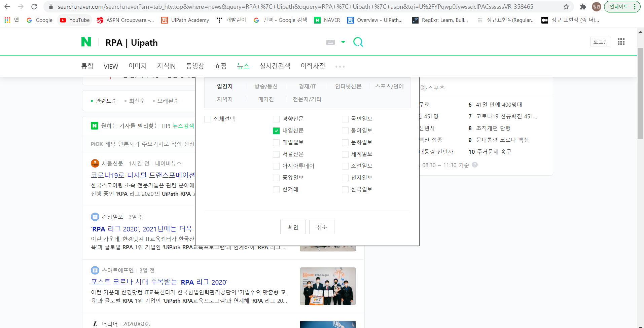Open Google bookmark
Screen dimensions: 644x328
(x=39, y=20)
